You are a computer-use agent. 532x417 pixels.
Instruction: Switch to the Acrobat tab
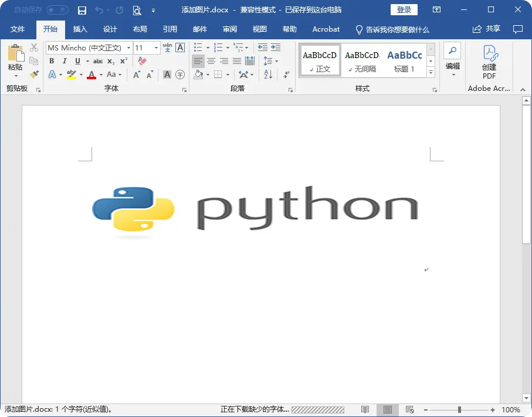326,29
